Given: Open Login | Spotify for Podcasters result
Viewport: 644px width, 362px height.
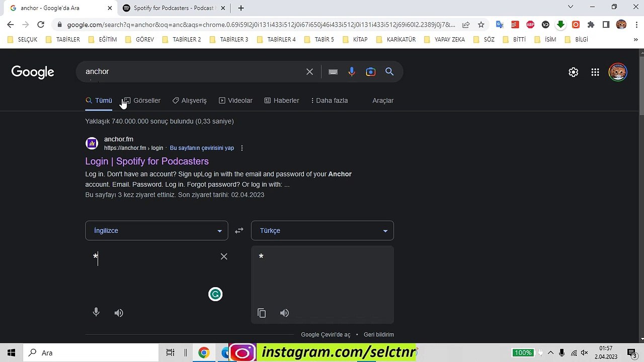Looking at the screenshot, I should tap(147, 161).
